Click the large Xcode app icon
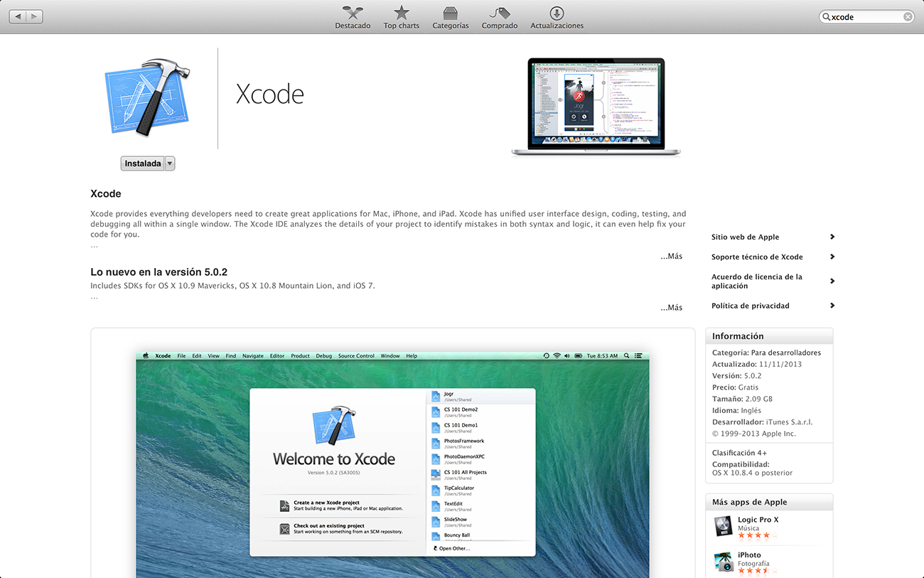924x578 pixels. 147,97
